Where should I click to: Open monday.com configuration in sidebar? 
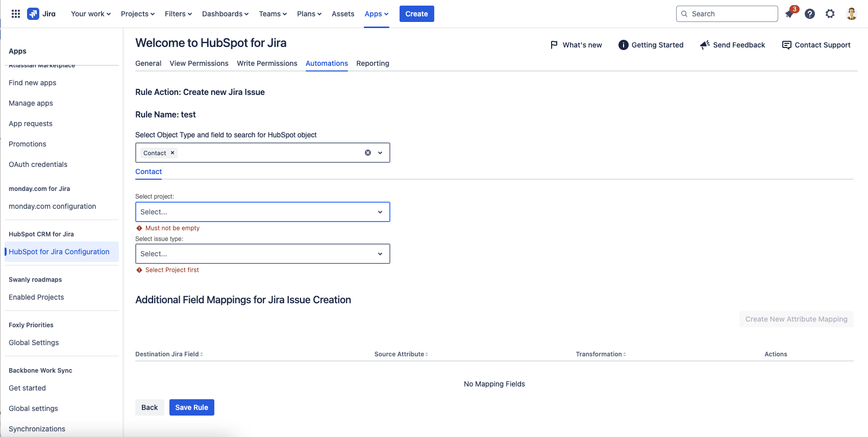53,206
